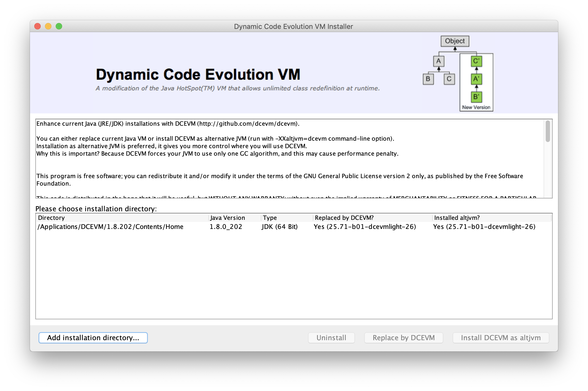Viewport: 588px width, 391px height.
Task: Click the Directory column header
Action: (x=51, y=218)
